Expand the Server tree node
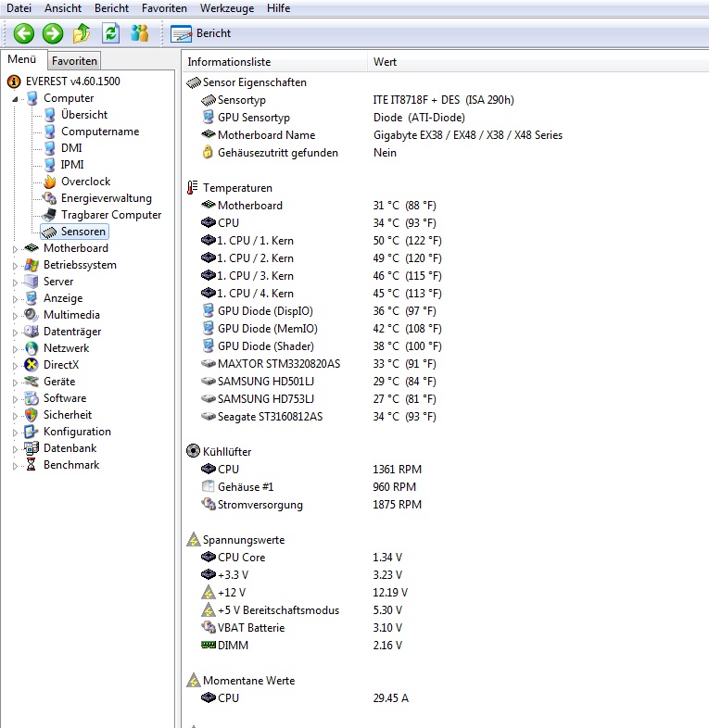Viewport: 709px width, 728px height. 15,282
